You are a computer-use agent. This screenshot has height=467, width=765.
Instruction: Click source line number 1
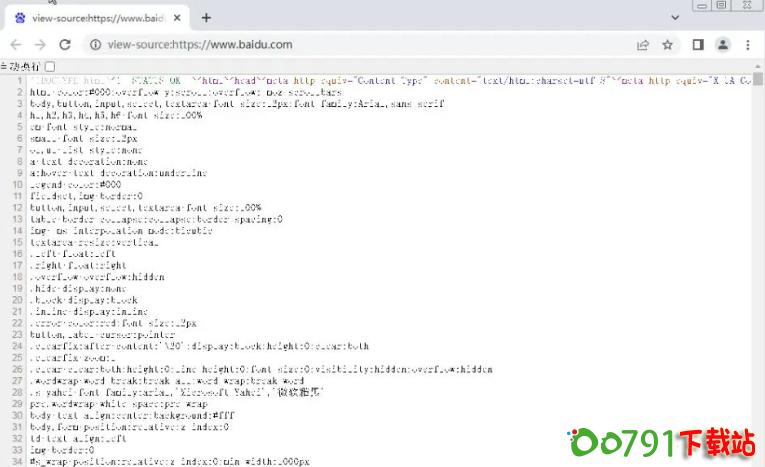pyautogui.click(x=19, y=80)
